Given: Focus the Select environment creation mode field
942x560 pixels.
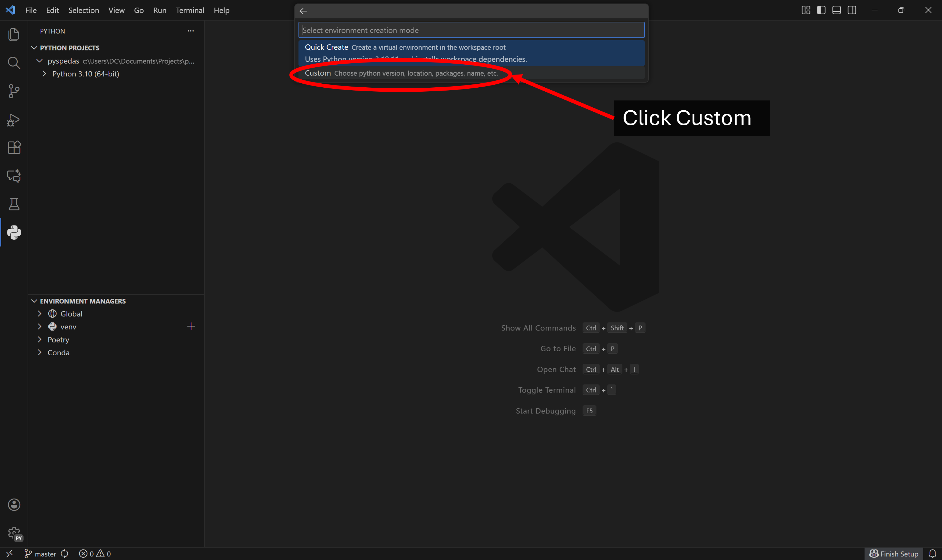Looking at the screenshot, I should pos(471,30).
